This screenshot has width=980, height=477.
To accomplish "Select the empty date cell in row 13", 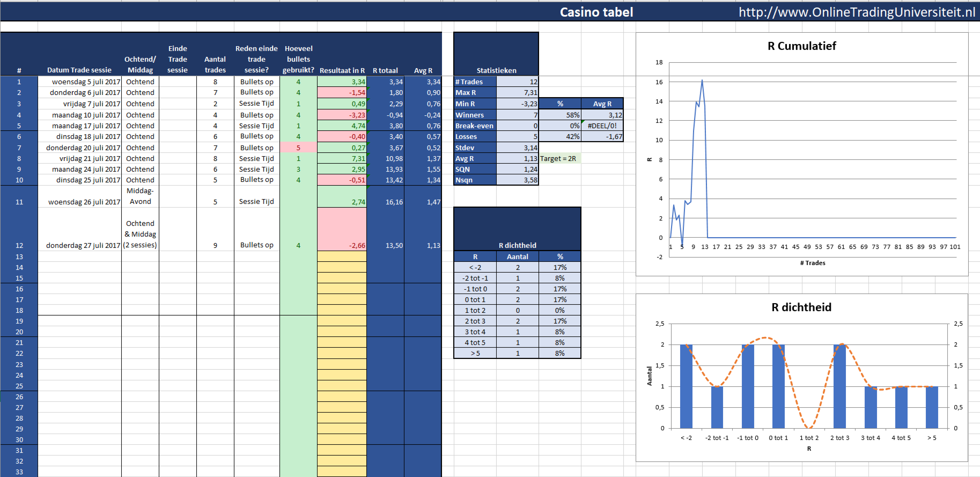I will [x=79, y=256].
